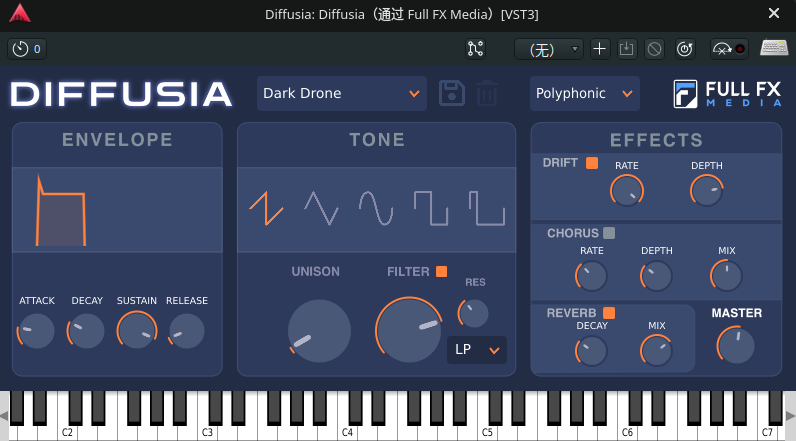Click the DRIFT RATE knob
The image size is (796, 441).
coord(627,191)
